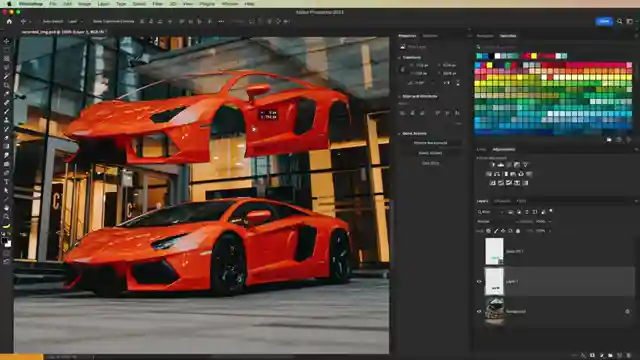Click the blue Share button
The width and height of the screenshot is (640, 360).
[x=604, y=21]
